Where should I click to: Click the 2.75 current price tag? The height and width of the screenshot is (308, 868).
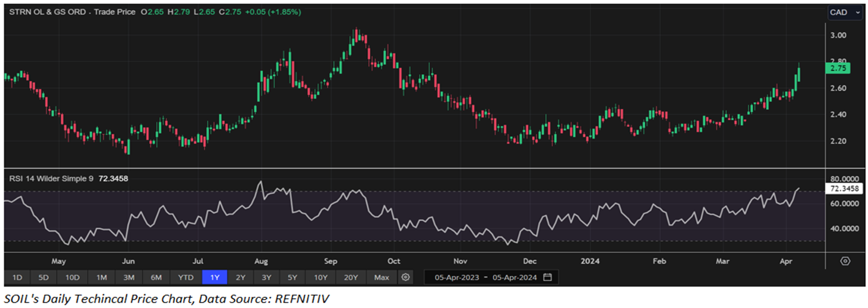841,69
